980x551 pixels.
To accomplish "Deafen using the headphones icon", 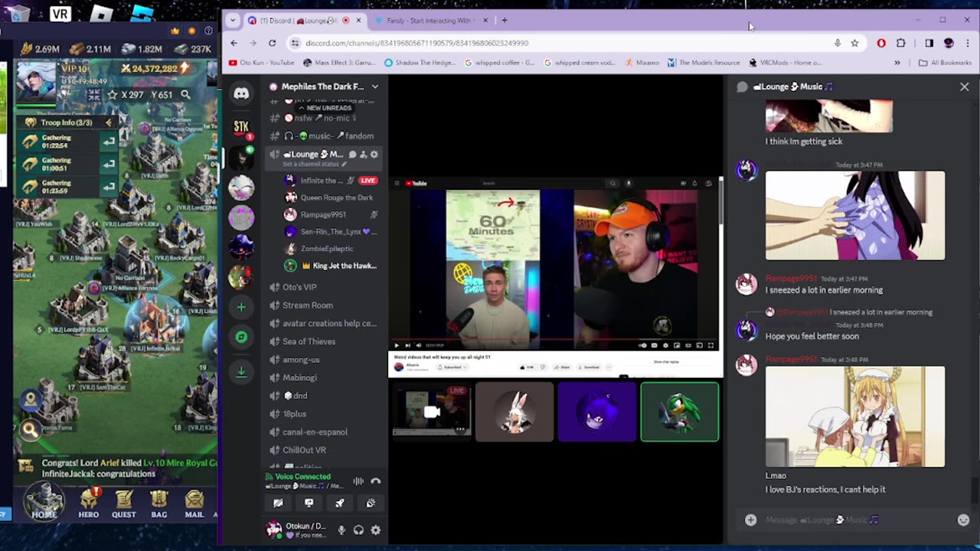I will point(358,530).
